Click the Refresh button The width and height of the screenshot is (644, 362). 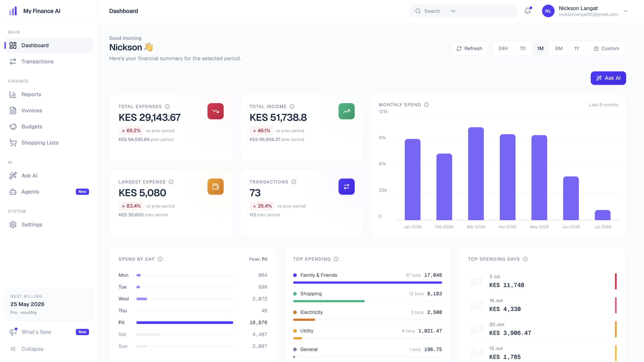pyautogui.click(x=469, y=49)
